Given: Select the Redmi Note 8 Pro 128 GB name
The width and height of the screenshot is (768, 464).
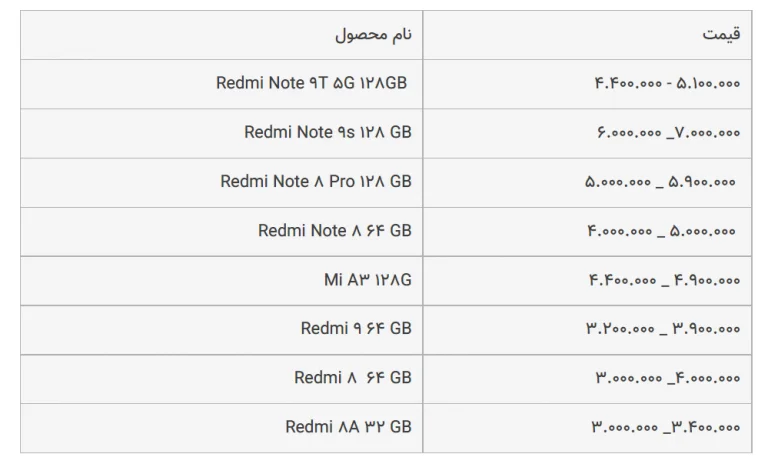Looking at the screenshot, I should coord(315,181).
